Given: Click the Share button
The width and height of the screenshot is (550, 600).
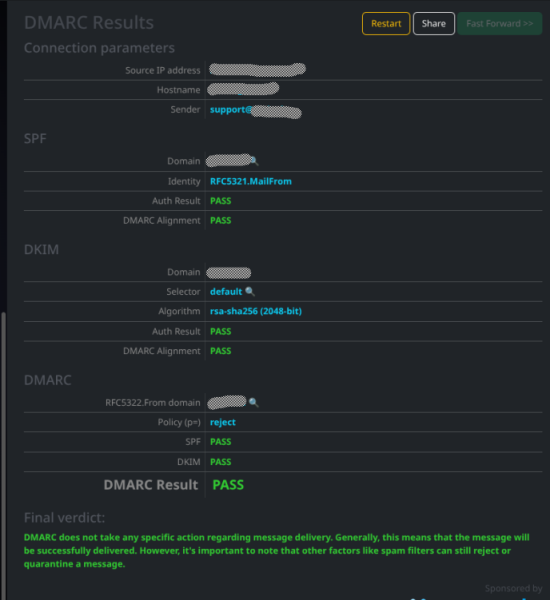Looking at the screenshot, I should [434, 24].
